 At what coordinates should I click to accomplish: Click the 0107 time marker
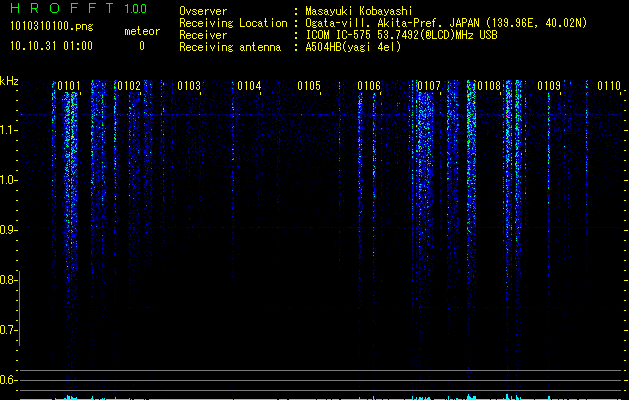429,86
